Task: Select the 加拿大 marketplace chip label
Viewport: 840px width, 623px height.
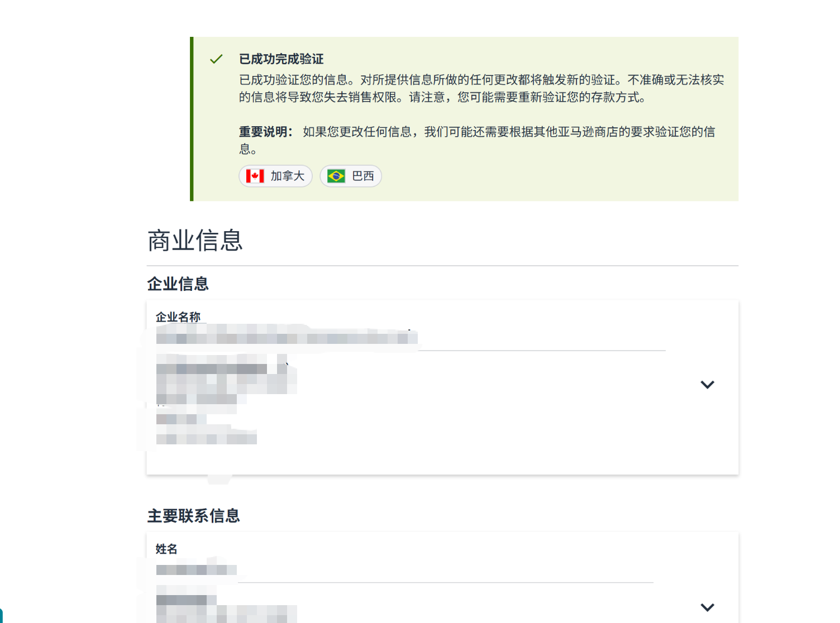Action: 288,176
